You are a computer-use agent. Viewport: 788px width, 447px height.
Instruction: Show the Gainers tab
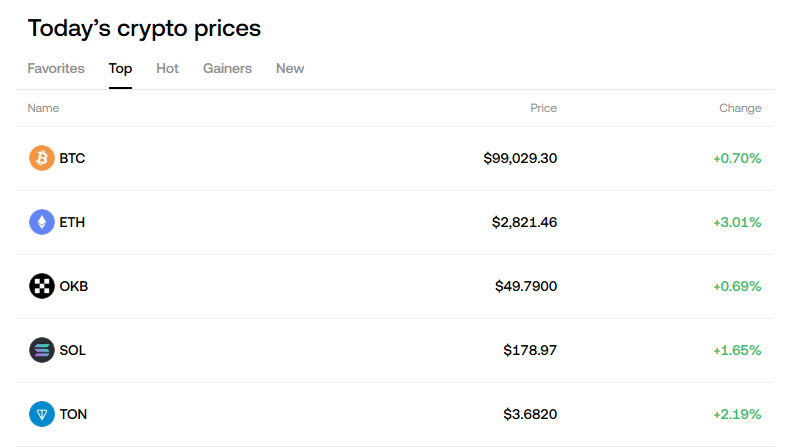[227, 69]
